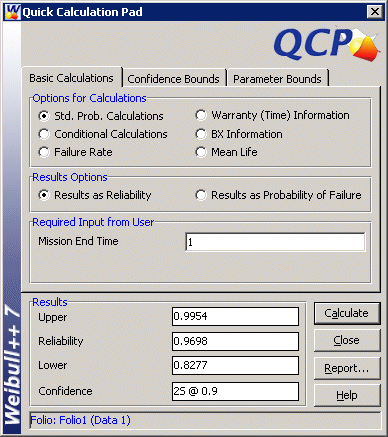Screen dimensions: 388x437
Task: Click the Confidence label in Results
Action: 65,391
